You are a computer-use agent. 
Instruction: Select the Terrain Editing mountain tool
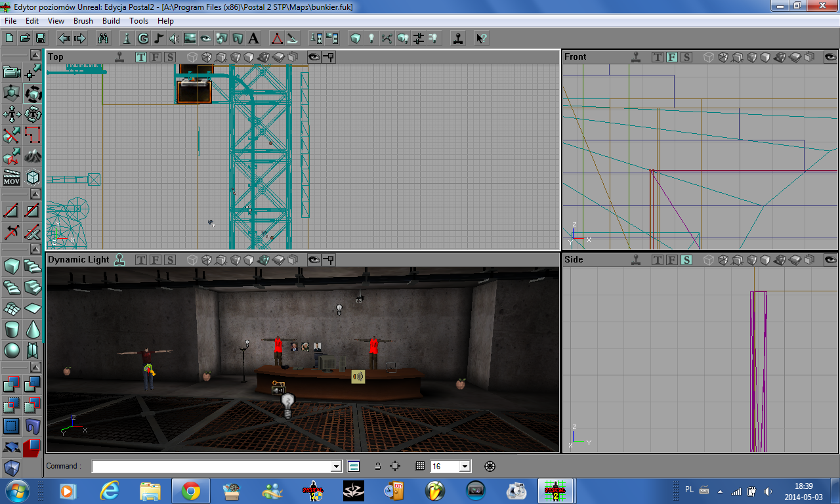(32, 156)
